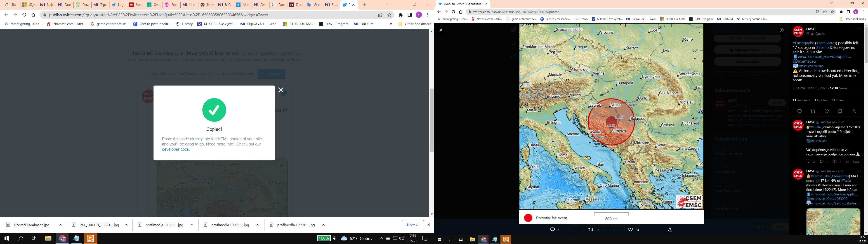The height and width of the screenshot is (244, 868).
Task: Toggle the browser side panel in left window
Action: pyautogui.click(x=409, y=15)
